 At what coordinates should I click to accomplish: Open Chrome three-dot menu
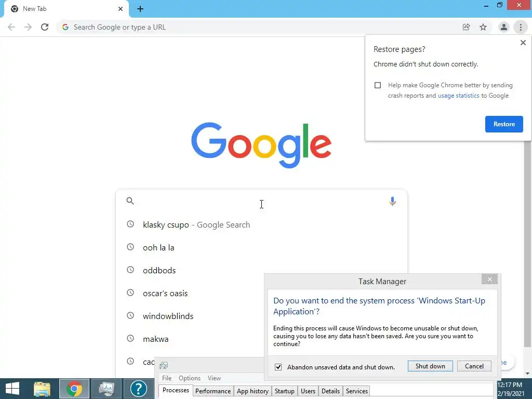pos(521,27)
